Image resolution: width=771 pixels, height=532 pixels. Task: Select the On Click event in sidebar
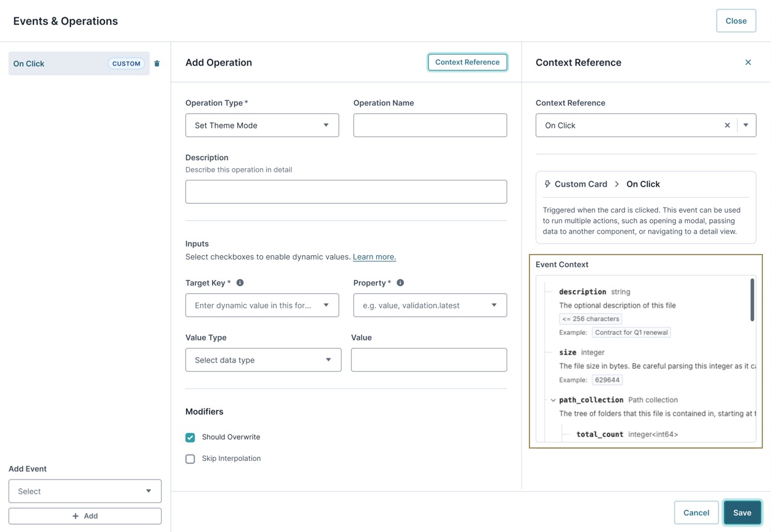[x=79, y=64]
